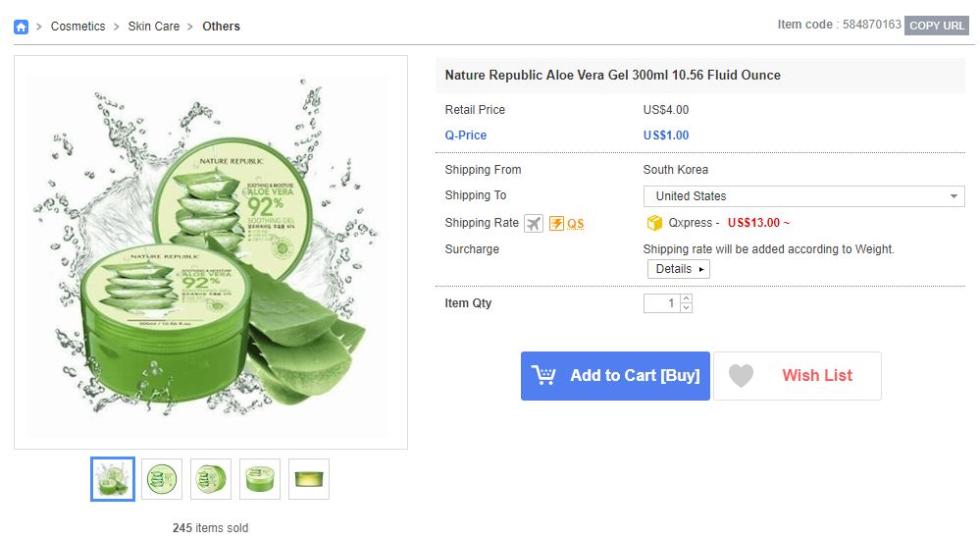980x540 pixels.
Task: Open the Skin Care breadcrumb category
Action: 154,27
